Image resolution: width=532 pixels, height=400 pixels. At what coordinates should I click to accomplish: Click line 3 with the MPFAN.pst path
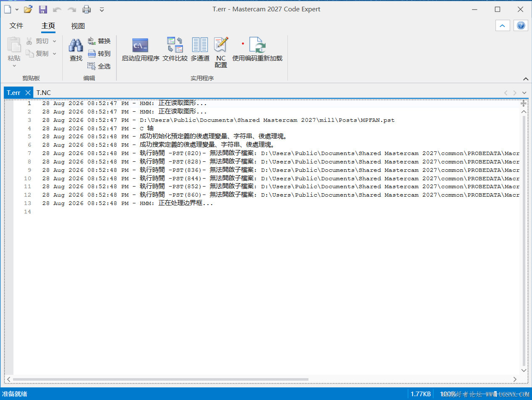pos(219,120)
